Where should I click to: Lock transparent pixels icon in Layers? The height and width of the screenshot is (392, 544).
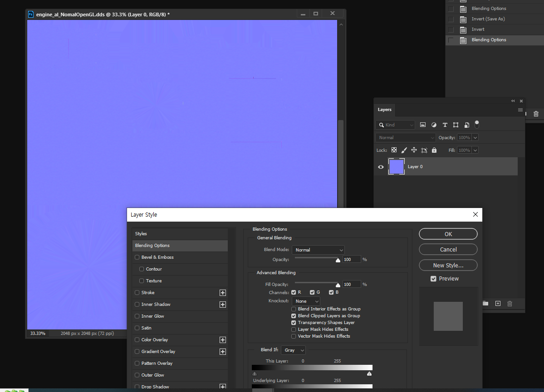(394, 150)
